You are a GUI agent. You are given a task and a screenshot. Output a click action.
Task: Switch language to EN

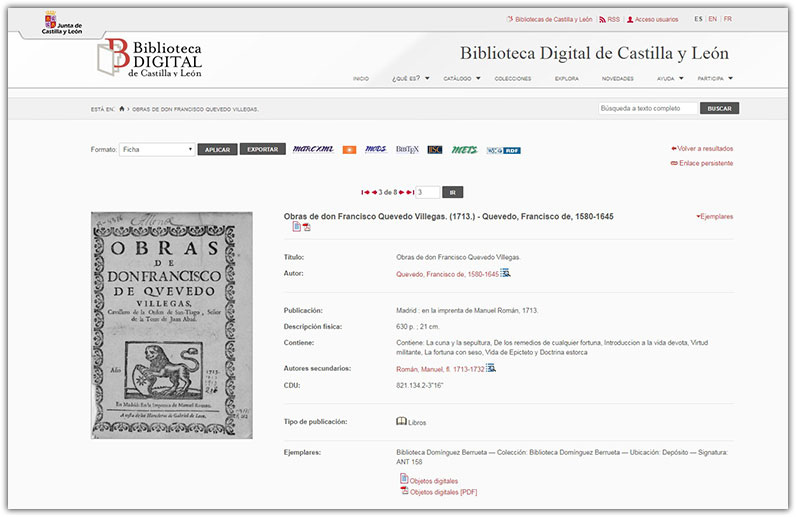coord(713,19)
